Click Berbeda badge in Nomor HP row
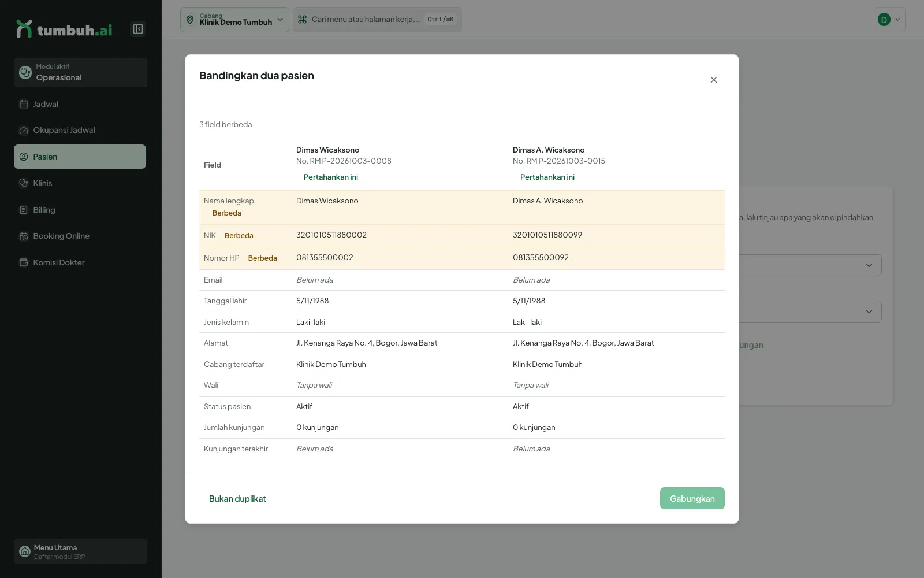Viewport: 924px width, 578px height. pyautogui.click(x=263, y=258)
